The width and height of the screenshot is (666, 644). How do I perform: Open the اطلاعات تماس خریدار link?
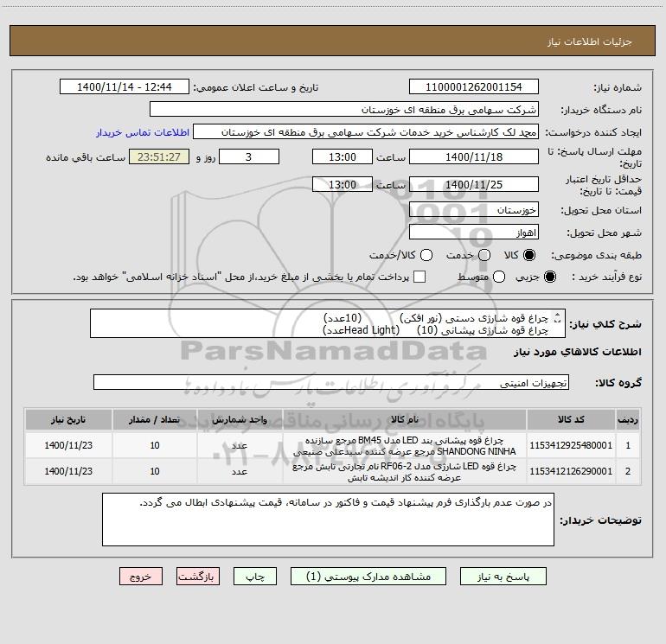(143, 132)
